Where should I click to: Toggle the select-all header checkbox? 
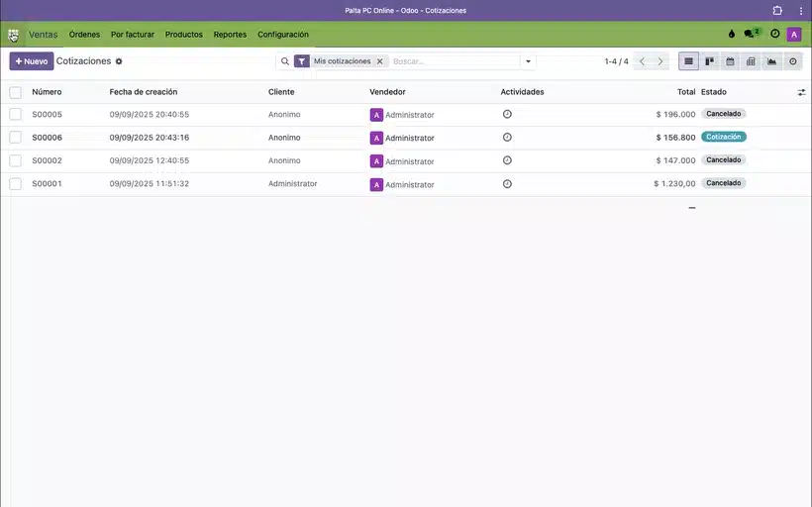tap(15, 92)
